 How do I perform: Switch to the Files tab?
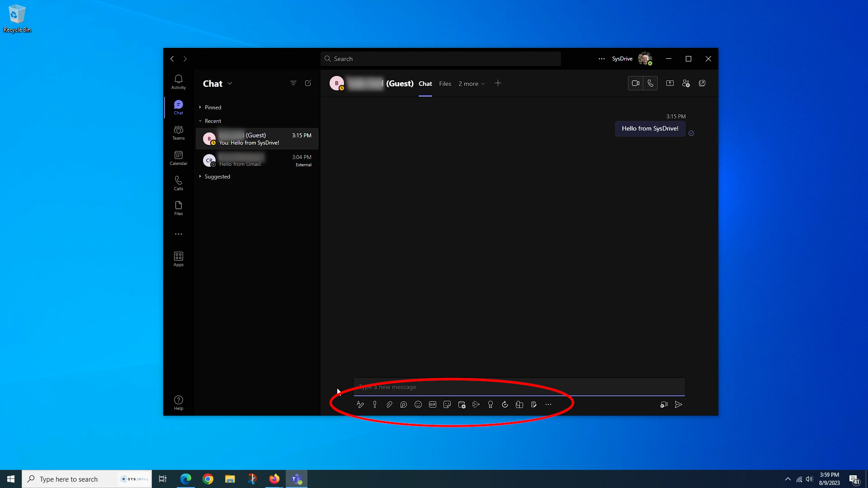click(x=445, y=84)
